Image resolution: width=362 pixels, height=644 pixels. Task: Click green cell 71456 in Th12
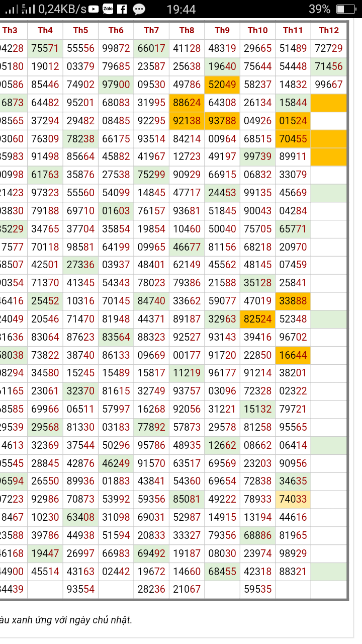[329, 66]
